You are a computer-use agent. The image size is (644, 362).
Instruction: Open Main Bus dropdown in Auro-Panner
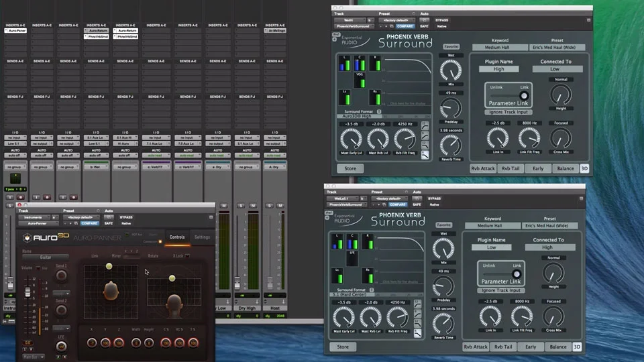click(x=34, y=357)
